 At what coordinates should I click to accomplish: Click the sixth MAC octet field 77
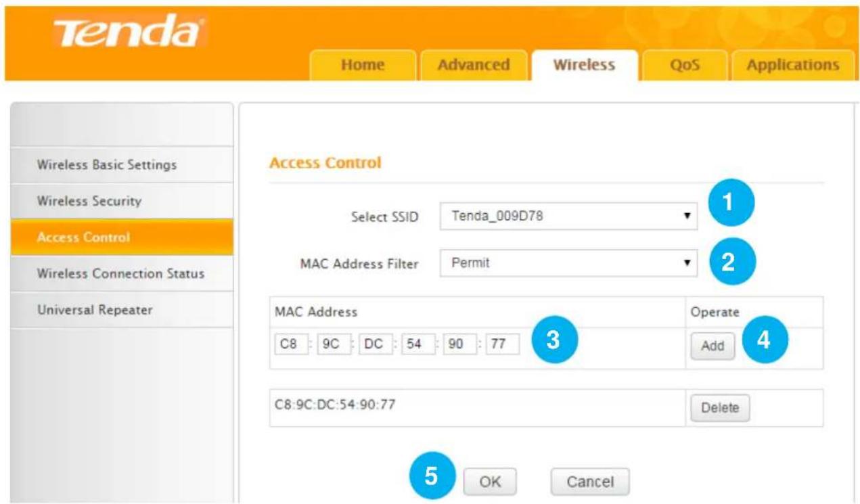pyautogui.click(x=502, y=345)
